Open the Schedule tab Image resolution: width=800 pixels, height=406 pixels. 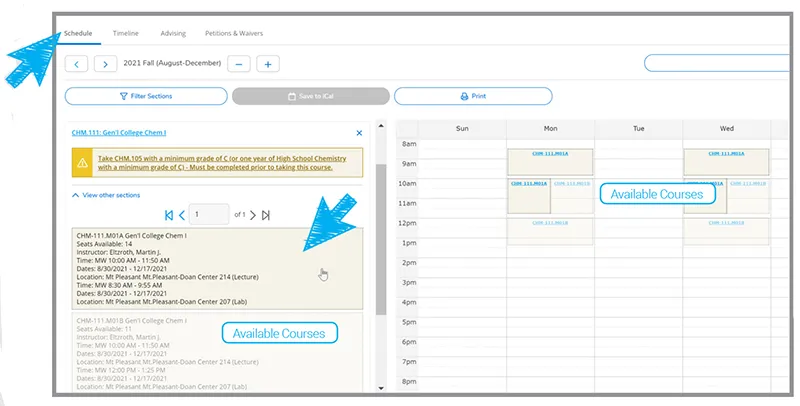(78, 33)
